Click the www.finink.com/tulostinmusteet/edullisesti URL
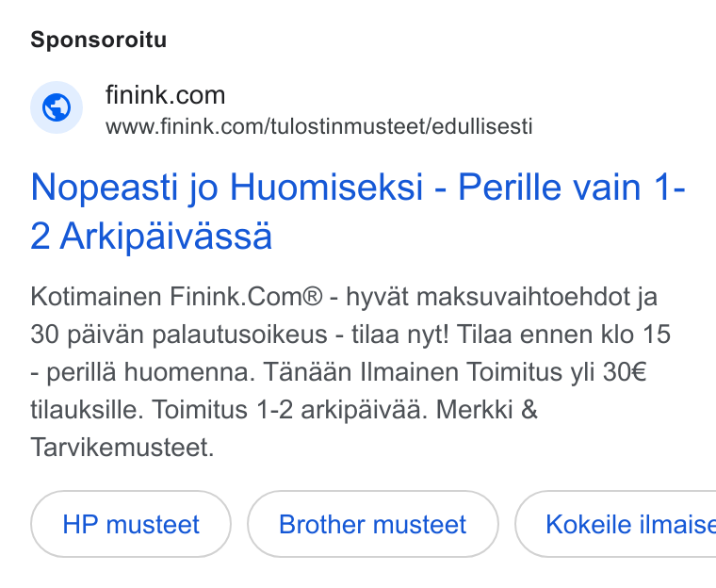The width and height of the screenshot is (716, 588). 318,126
